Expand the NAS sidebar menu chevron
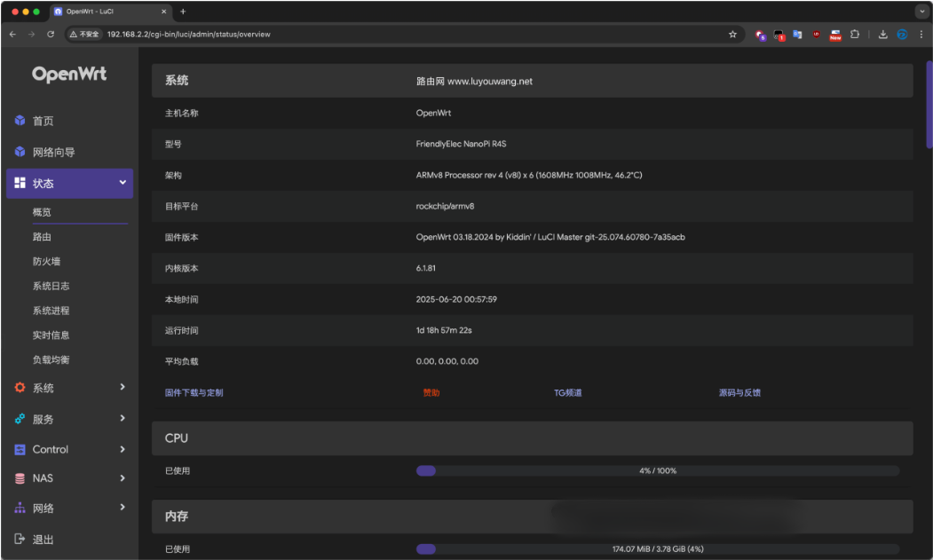933x560 pixels. click(123, 477)
